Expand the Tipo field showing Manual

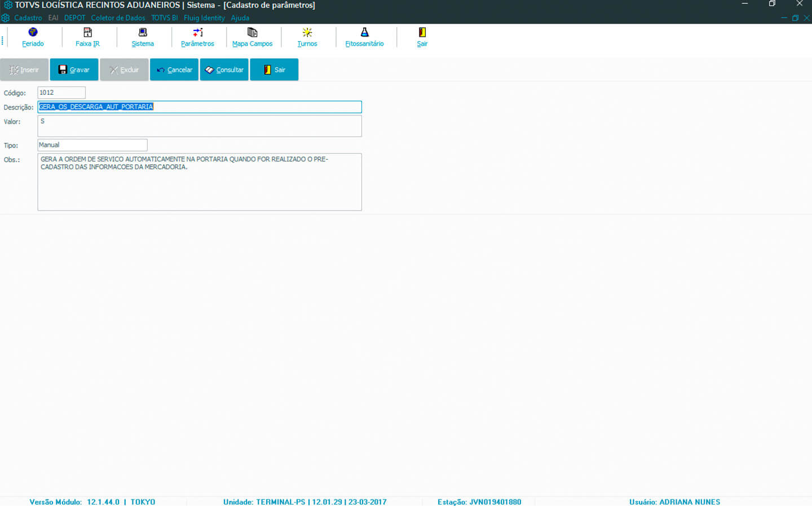click(92, 145)
